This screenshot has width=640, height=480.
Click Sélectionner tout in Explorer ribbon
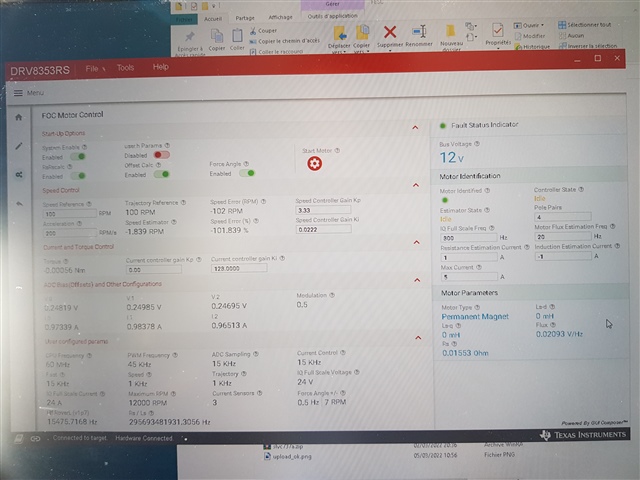pyautogui.click(x=584, y=25)
